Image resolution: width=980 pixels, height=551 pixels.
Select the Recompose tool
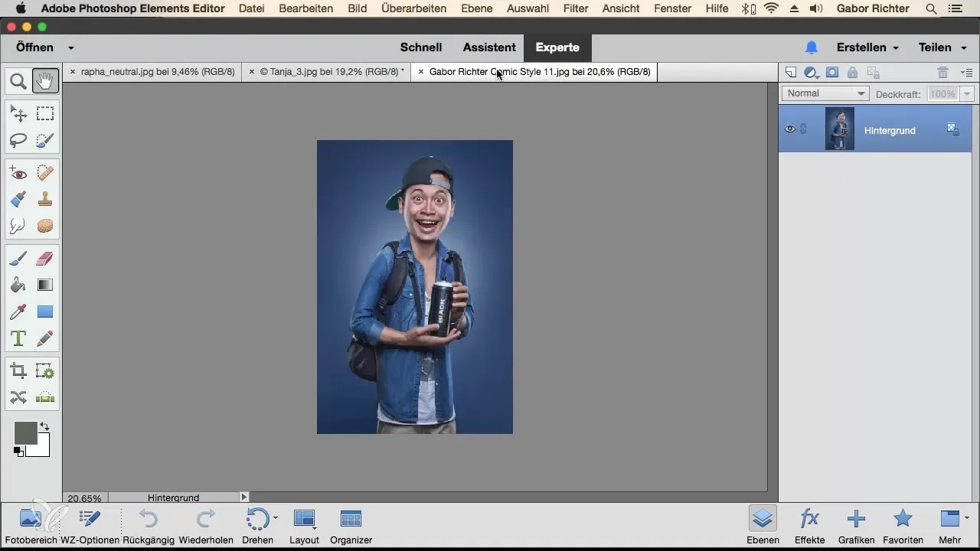pos(45,371)
